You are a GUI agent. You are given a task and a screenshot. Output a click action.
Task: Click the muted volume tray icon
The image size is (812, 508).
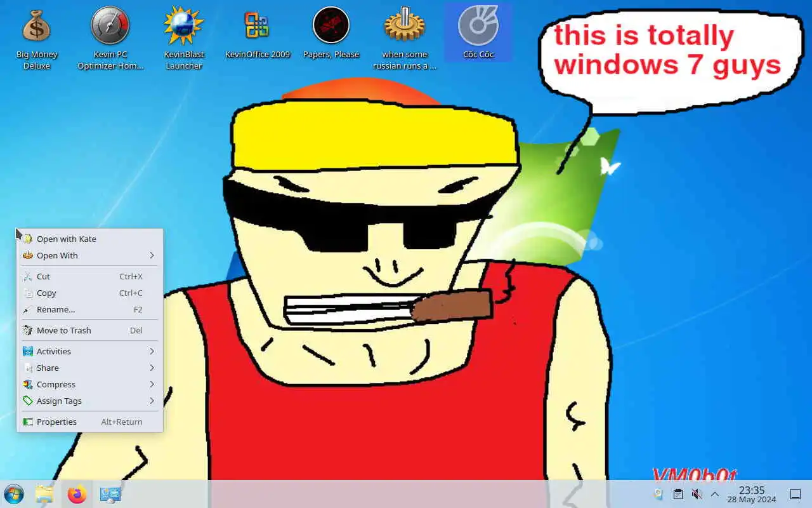pos(697,494)
